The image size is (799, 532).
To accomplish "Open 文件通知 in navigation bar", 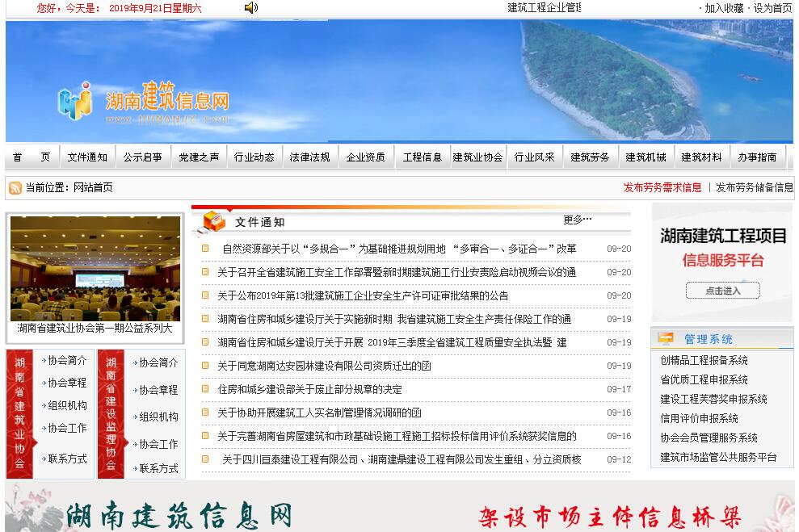I will click(x=87, y=157).
